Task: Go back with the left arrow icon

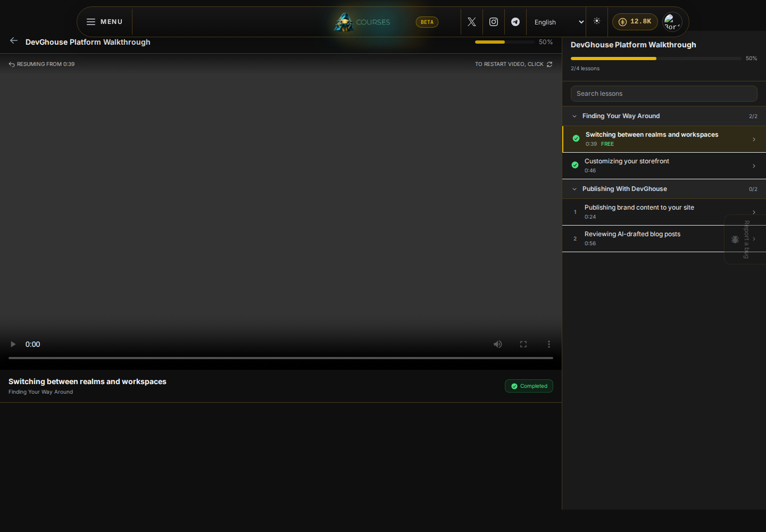Action: pos(14,41)
